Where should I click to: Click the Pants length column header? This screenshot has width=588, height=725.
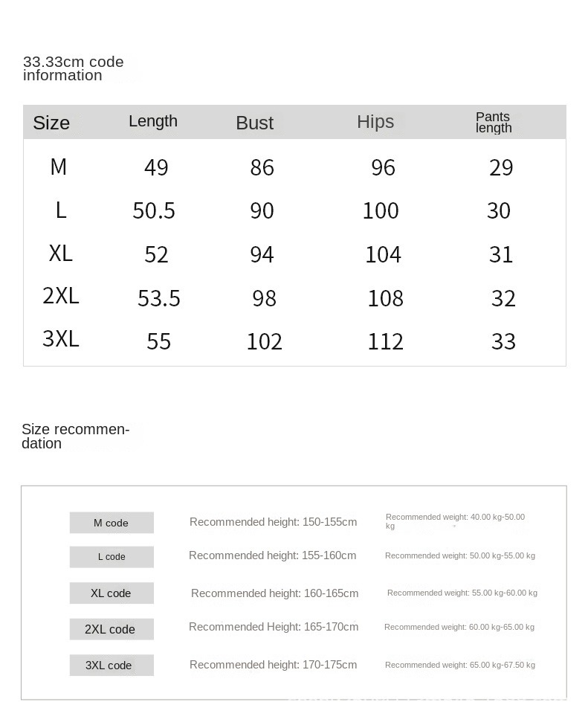coord(494,123)
